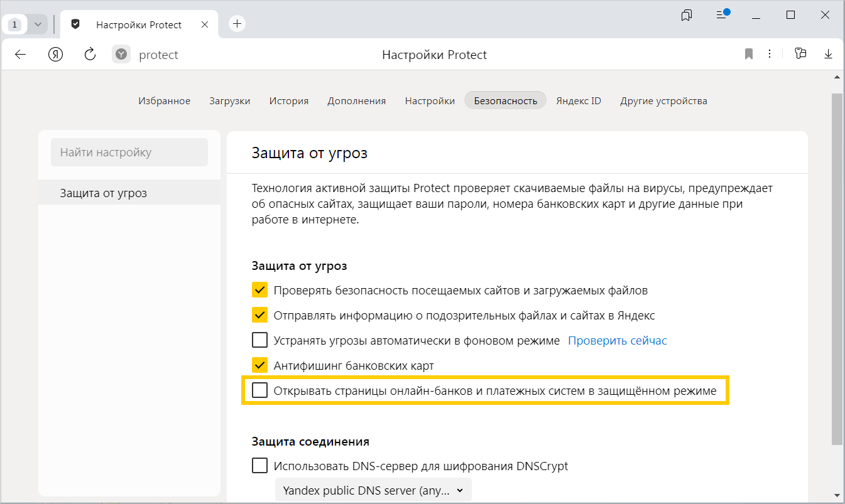Expand the Yandex public DNS server dropdown
This screenshot has width=845, height=504.
click(x=373, y=490)
